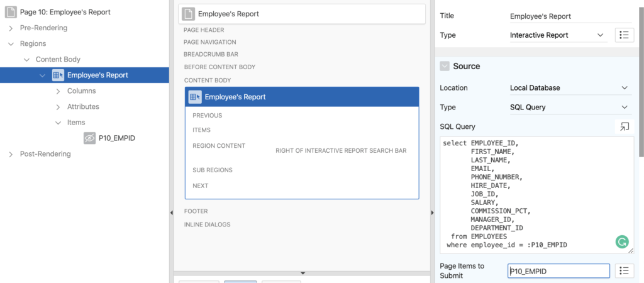Click the property editor vertical scrollbar
This screenshot has height=283, width=644.
[x=641, y=82]
